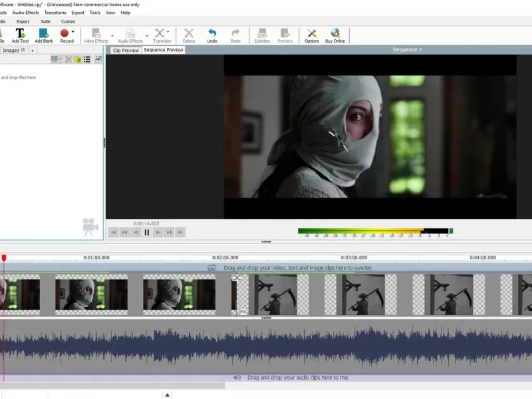The height and width of the screenshot is (399, 532).
Task: Click the red X remove icon in bin
Action: pos(68,59)
